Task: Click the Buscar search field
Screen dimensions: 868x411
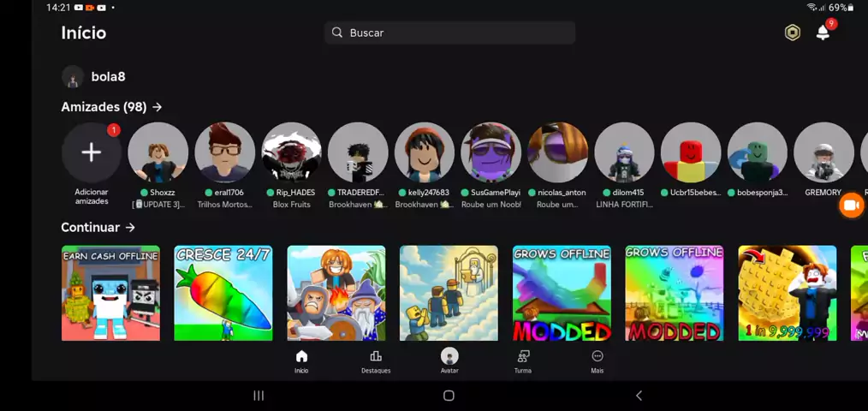Action: point(449,33)
